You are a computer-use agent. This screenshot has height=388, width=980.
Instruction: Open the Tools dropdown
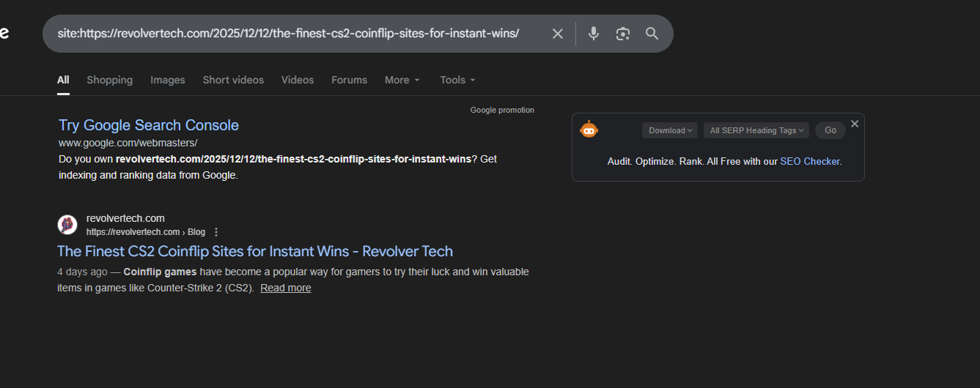click(x=457, y=80)
